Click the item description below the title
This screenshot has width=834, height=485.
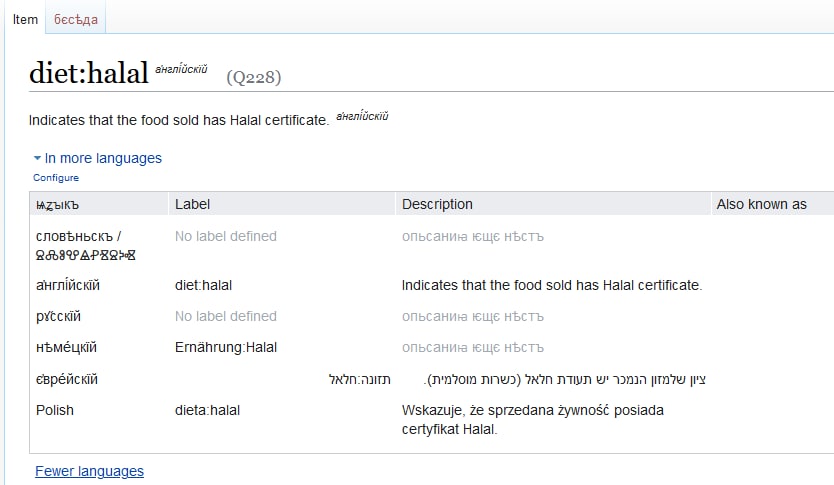coord(179,120)
